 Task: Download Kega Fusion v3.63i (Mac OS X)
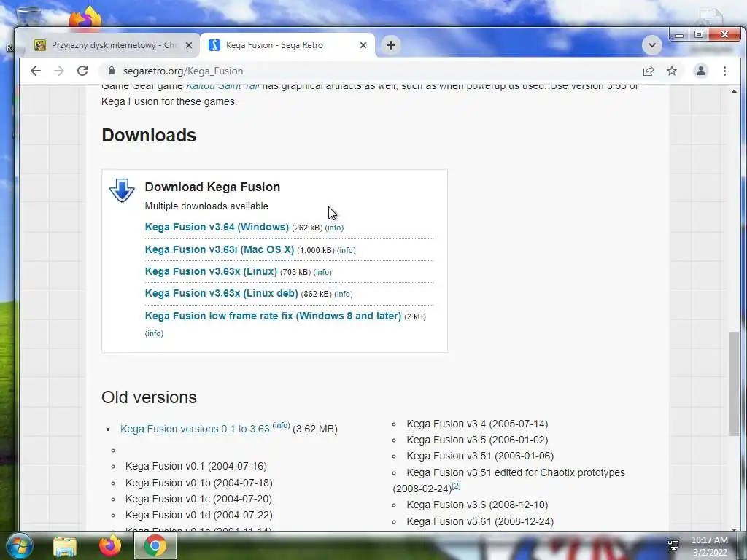(219, 249)
